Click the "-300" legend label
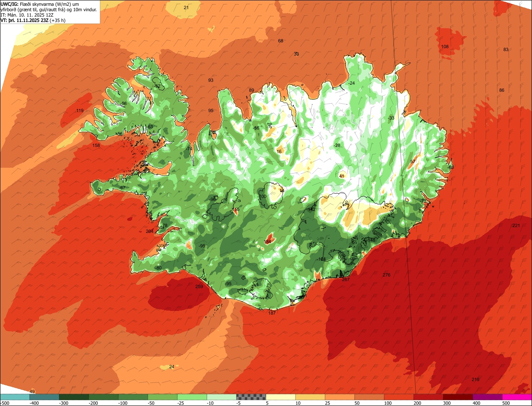 (64, 403)
